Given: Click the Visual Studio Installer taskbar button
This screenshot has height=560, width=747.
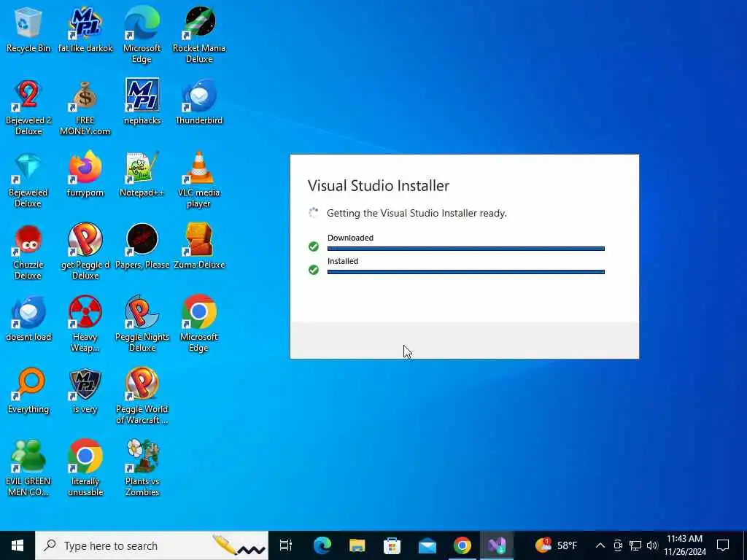Looking at the screenshot, I should click(497, 545).
